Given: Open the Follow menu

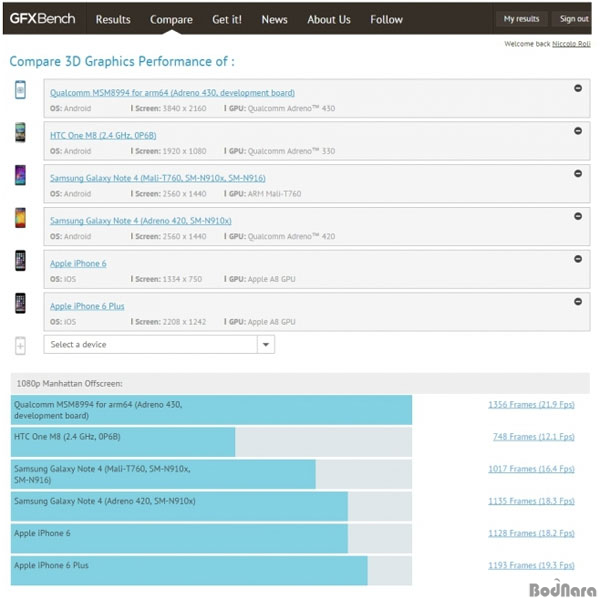Looking at the screenshot, I should pyautogui.click(x=386, y=20).
